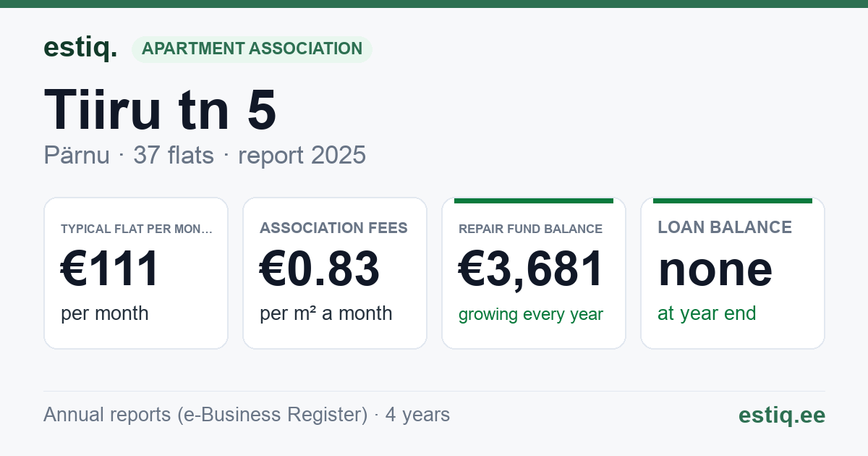Click the TYPICAL FLAT PER MON… label
Image resolution: width=868 pixels, height=456 pixels.
[137, 229]
